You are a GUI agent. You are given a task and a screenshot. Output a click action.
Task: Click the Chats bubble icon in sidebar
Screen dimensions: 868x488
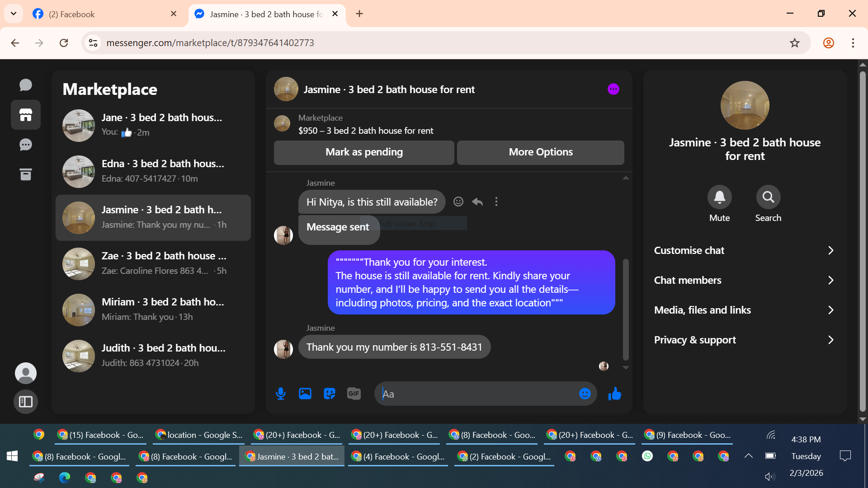pos(26,85)
